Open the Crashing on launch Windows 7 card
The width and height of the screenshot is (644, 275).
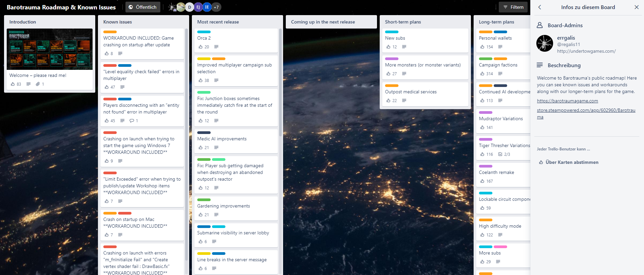(x=142, y=148)
